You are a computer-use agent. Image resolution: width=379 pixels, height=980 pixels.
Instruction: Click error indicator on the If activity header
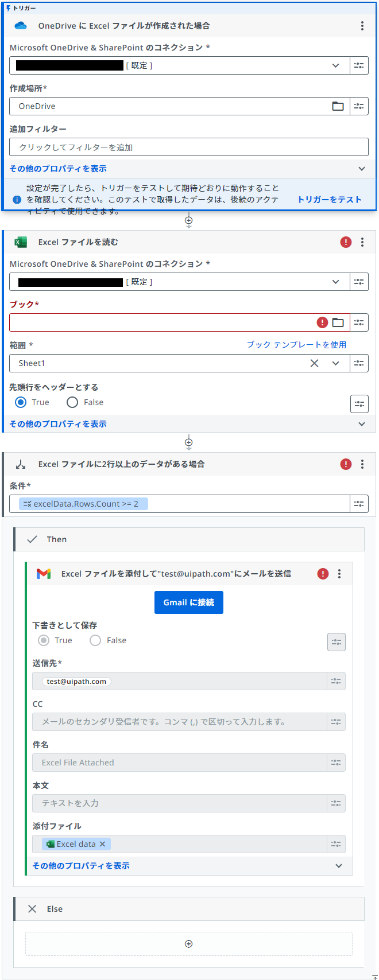(346, 464)
